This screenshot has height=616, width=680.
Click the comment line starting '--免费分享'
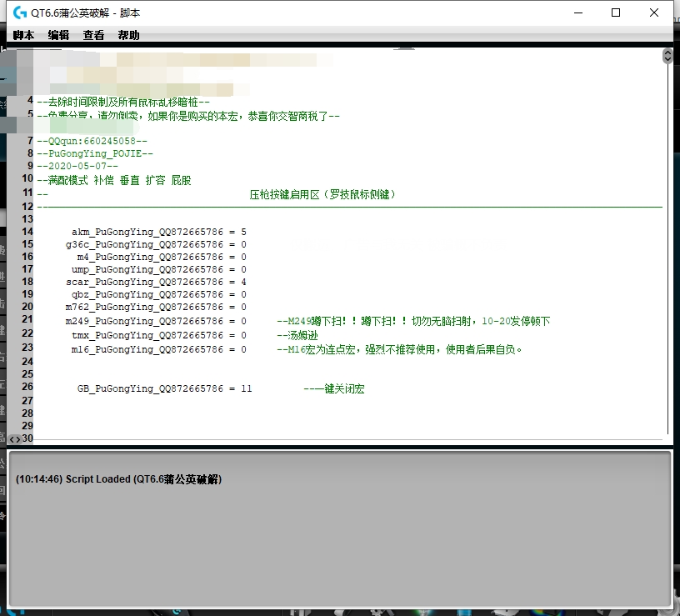point(188,116)
